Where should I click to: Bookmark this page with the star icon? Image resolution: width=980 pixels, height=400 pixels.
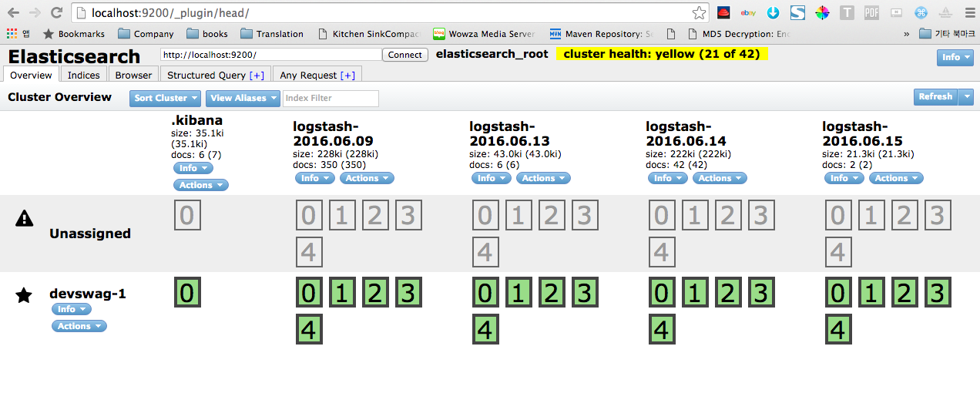(699, 12)
